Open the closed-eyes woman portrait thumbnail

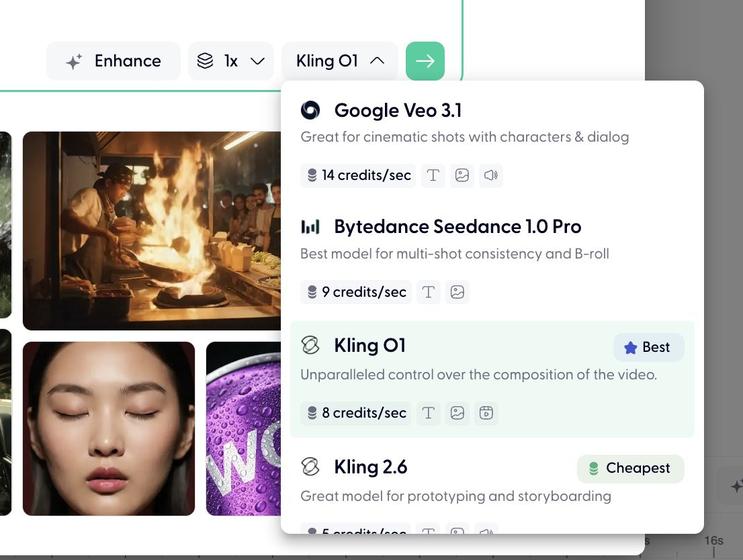[109, 429]
